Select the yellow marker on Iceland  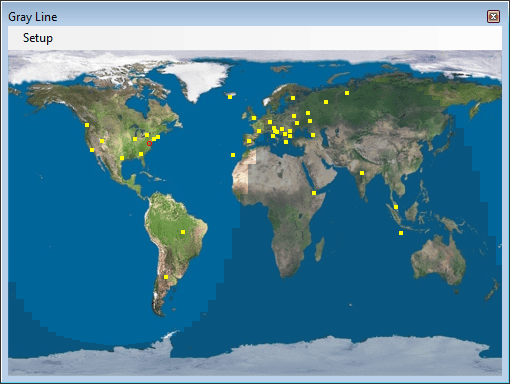[x=230, y=97]
